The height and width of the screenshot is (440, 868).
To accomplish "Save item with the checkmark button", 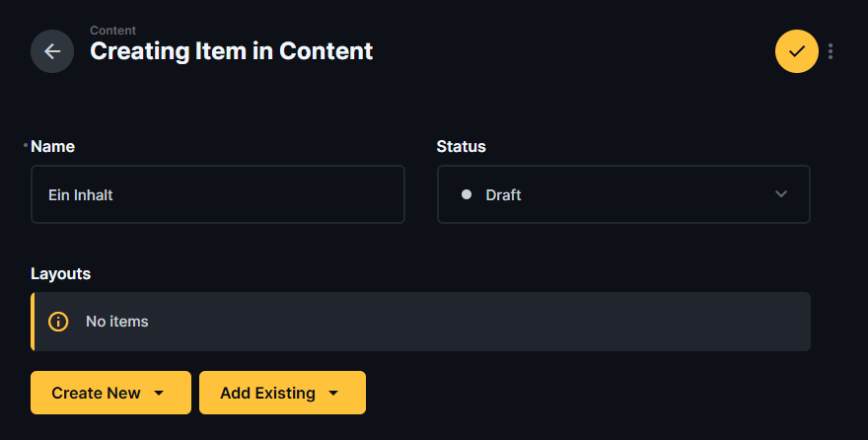I will pyautogui.click(x=797, y=51).
